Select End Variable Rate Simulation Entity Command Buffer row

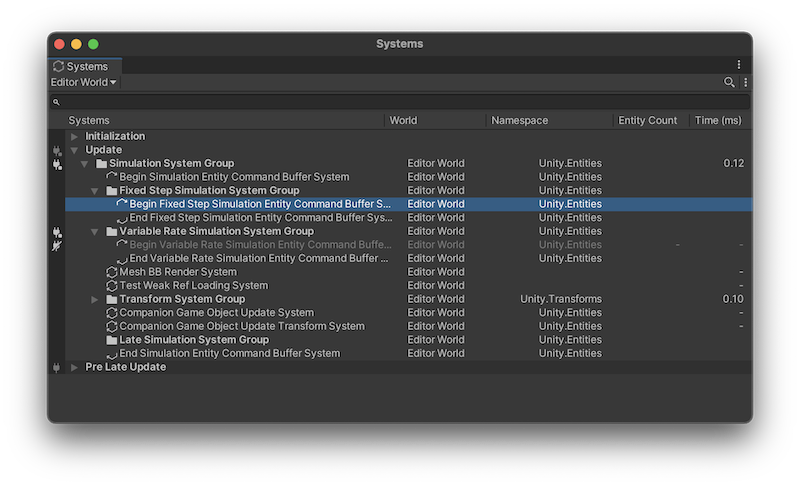pyautogui.click(x=259, y=258)
